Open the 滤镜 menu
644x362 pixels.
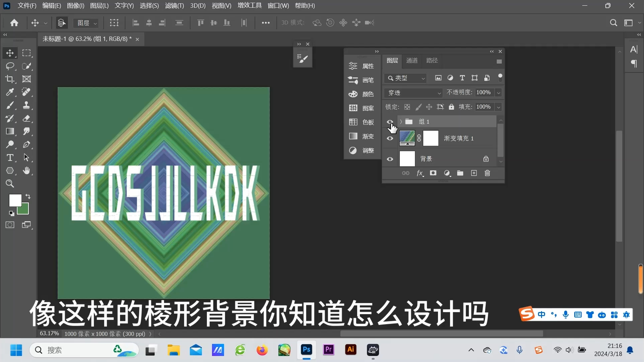click(x=174, y=6)
